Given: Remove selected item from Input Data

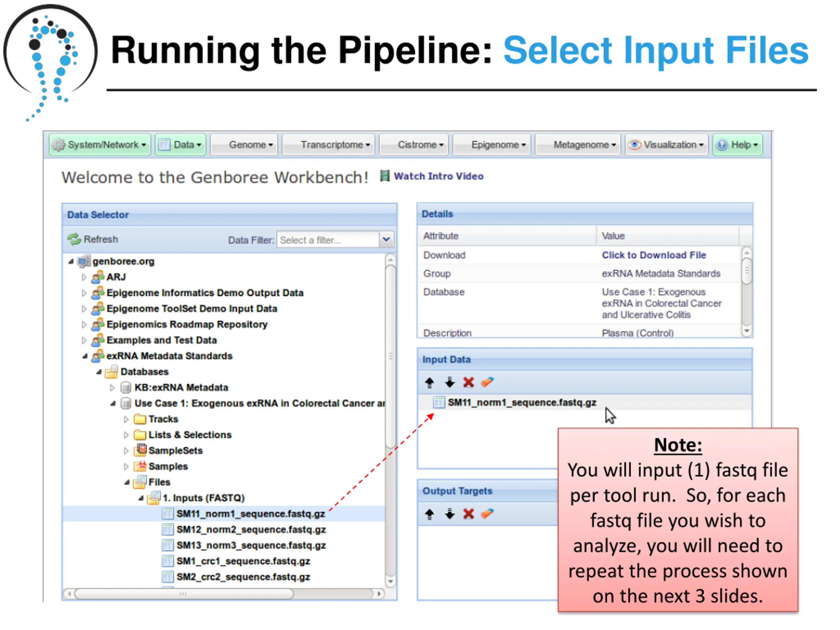Looking at the screenshot, I should click(x=469, y=382).
